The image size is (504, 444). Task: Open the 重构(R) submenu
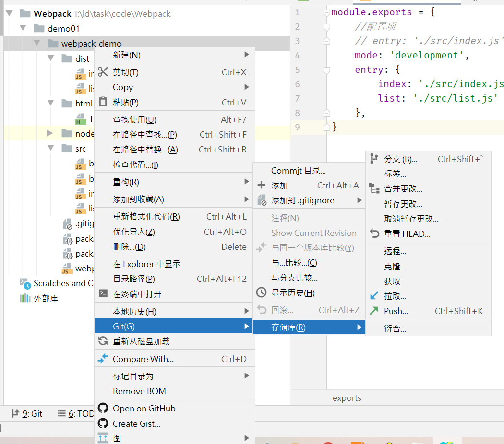175,182
